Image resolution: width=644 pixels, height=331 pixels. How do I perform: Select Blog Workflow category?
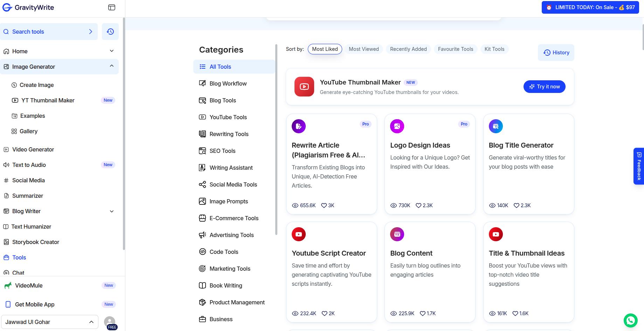[x=234, y=83]
